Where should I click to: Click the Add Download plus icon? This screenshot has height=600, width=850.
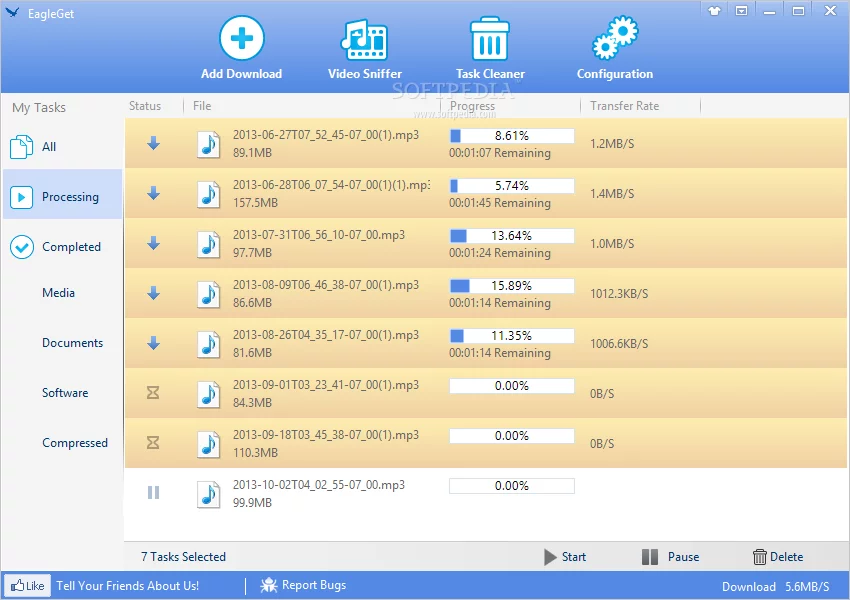[241, 40]
